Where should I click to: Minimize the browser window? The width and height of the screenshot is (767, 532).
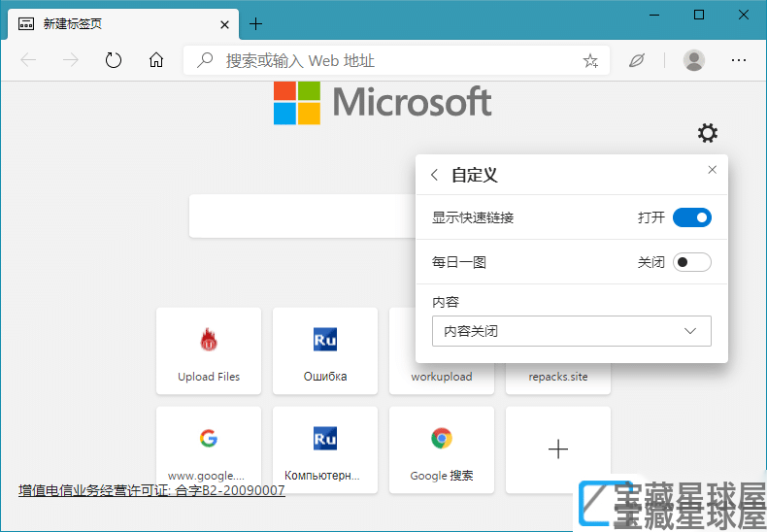(654, 16)
